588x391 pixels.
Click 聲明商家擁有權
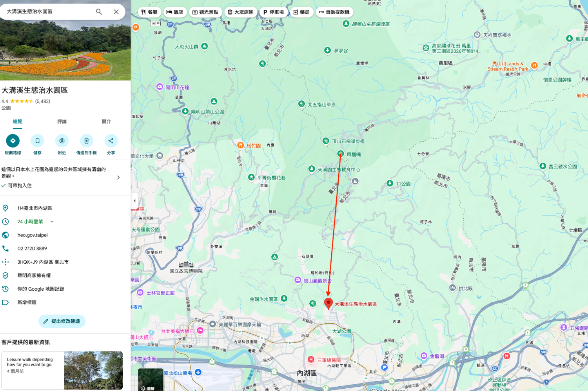(x=34, y=275)
